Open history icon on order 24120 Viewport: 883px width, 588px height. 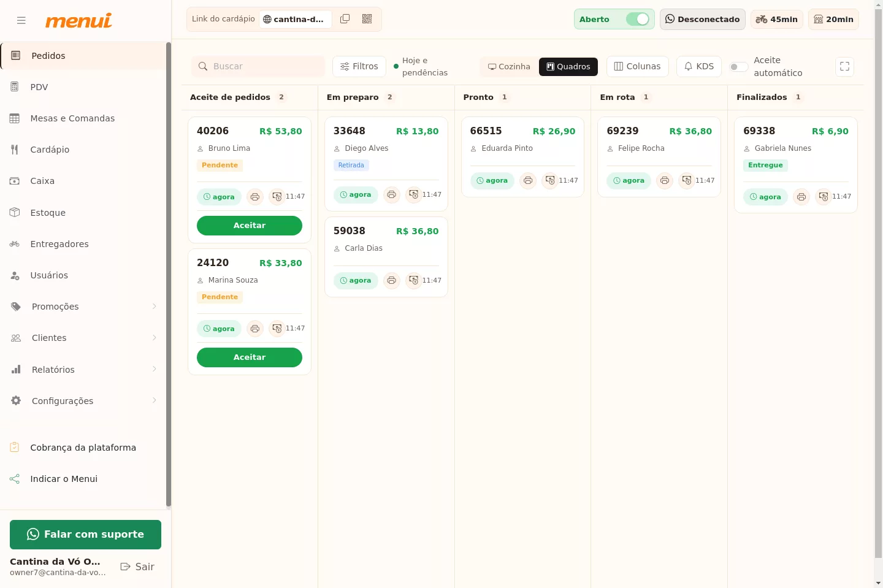[277, 329]
